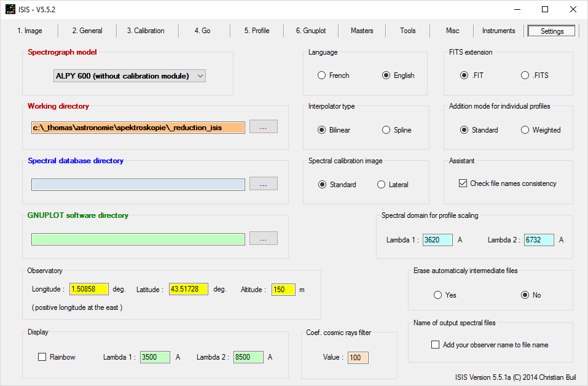Select Yes to erase intermediate files
This screenshot has width=588, height=386.
click(x=437, y=295)
